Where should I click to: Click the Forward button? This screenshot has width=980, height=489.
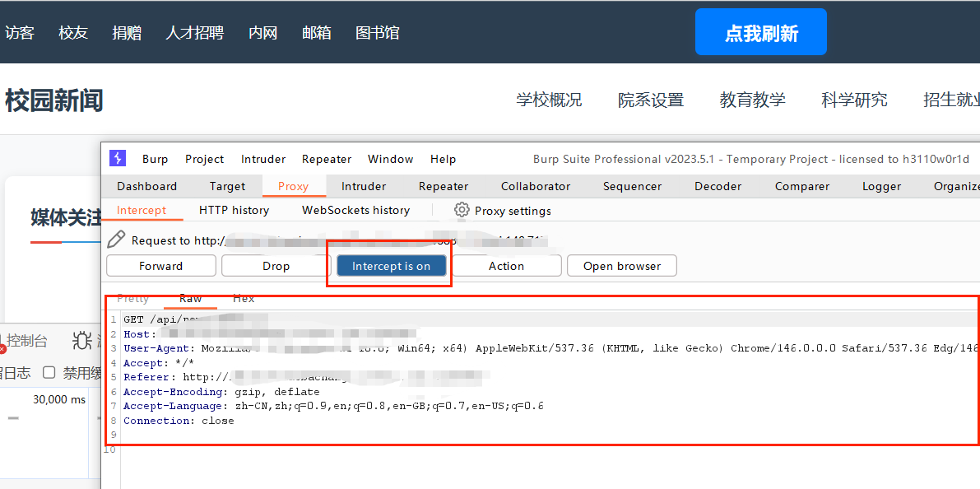pyautogui.click(x=160, y=266)
